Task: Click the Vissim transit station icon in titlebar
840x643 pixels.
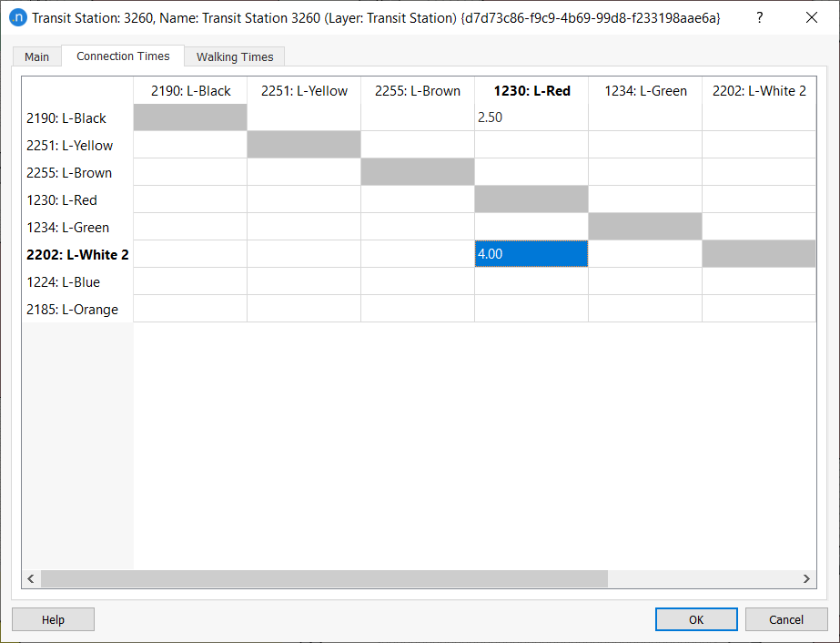Action: click(17, 17)
